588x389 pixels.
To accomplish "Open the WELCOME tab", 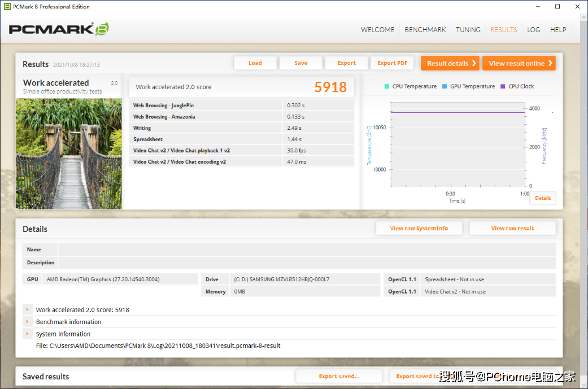I will [x=378, y=29].
